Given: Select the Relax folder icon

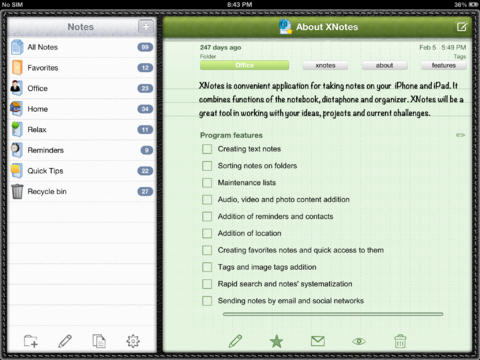Looking at the screenshot, I should 17,129.
